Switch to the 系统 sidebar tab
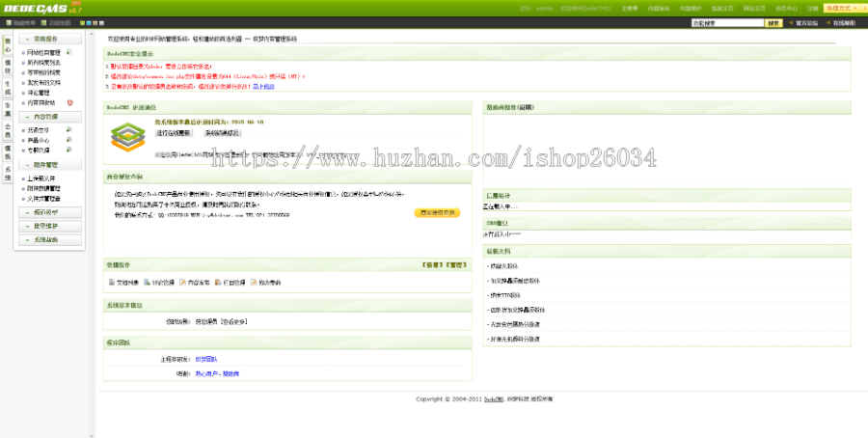The height and width of the screenshot is (438, 868). coord(7,174)
